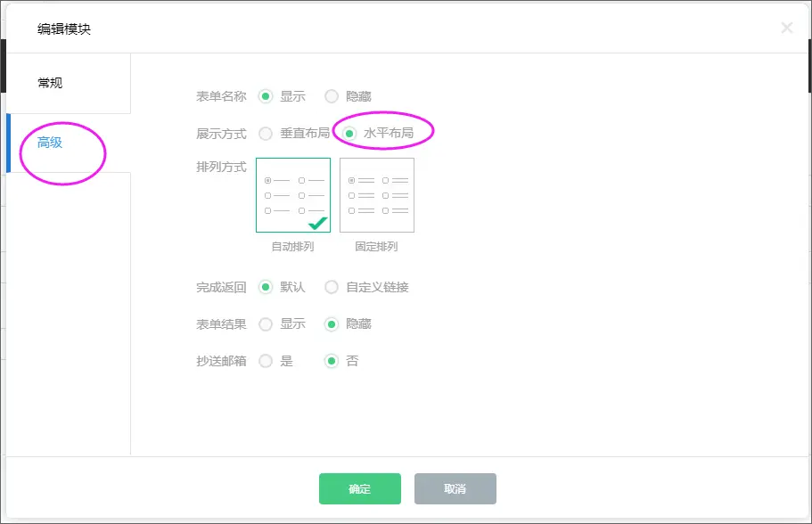The width and height of the screenshot is (812, 524).
Task: Click the 固定排列 caption text
Action: (x=377, y=247)
